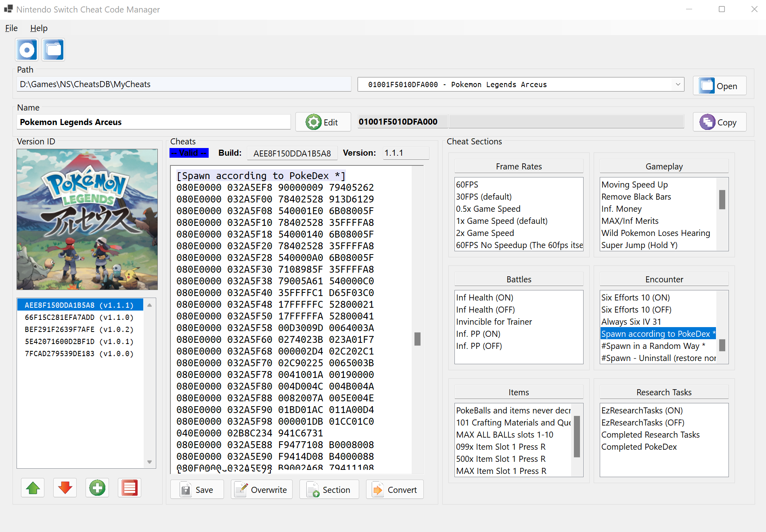Click the disc icon toolbar button
Image resolution: width=766 pixels, height=532 pixels.
[27, 50]
